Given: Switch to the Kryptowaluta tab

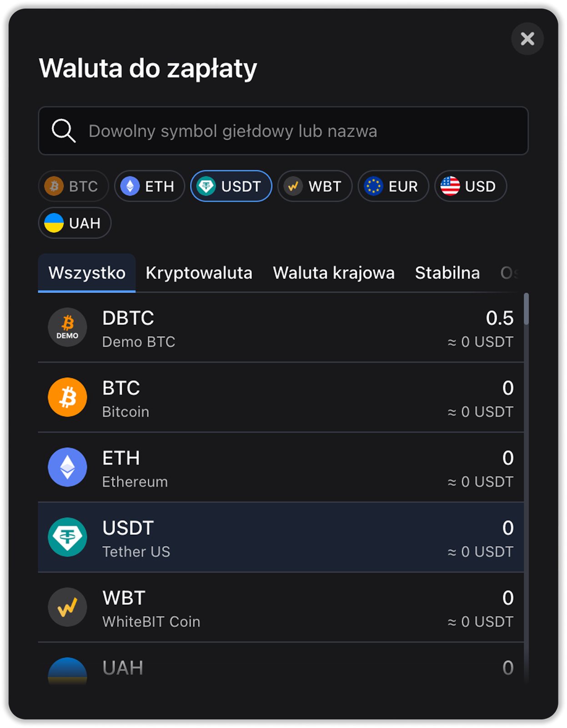Looking at the screenshot, I should pyautogui.click(x=199, y=273).
